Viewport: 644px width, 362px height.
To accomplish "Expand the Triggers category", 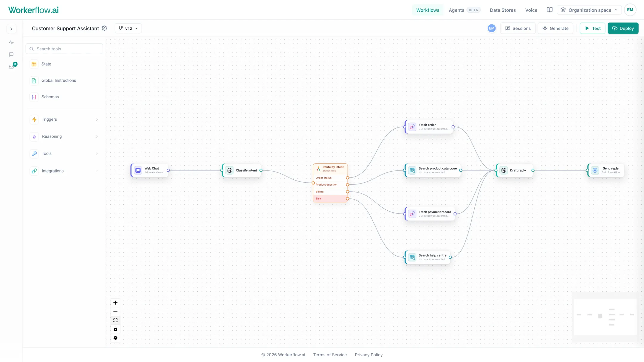I will [65, 119].
